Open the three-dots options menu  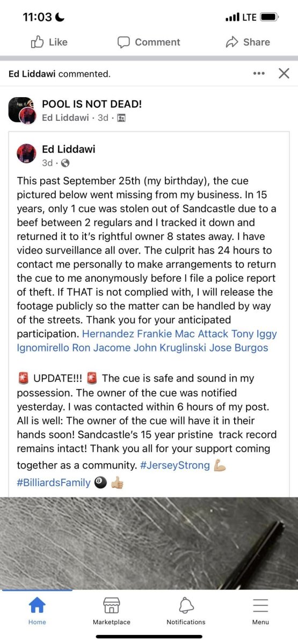pyautogui.click(x=259, y=74)
